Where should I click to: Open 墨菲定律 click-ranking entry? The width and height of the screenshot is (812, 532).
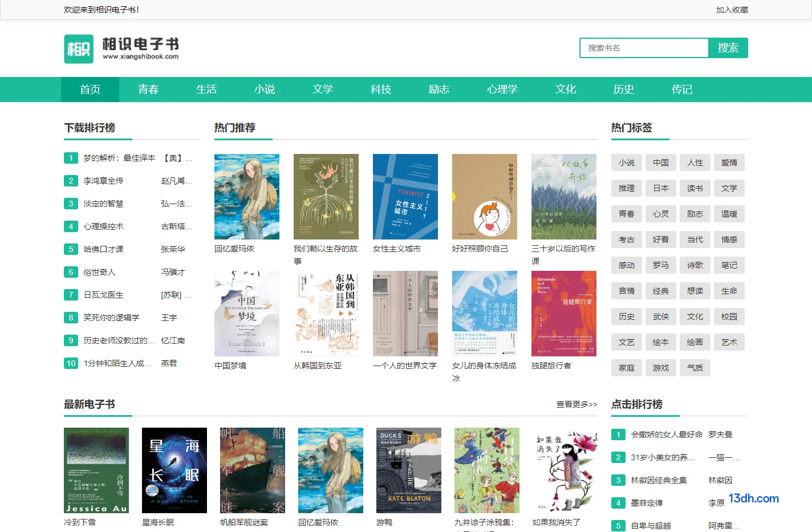tap(647, 503)
